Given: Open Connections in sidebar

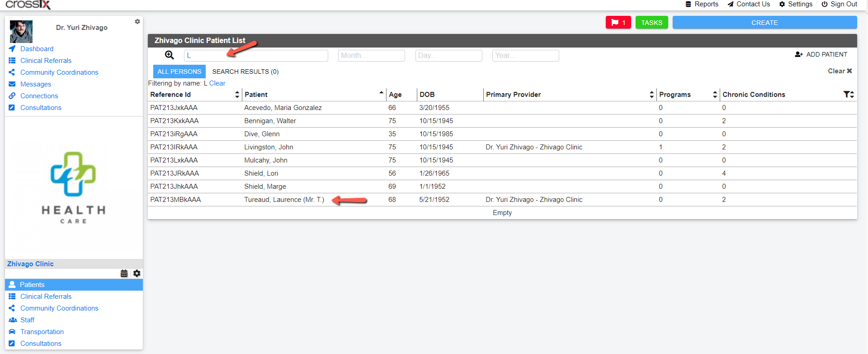Looking at the screenshot, I should coord(39,96).
